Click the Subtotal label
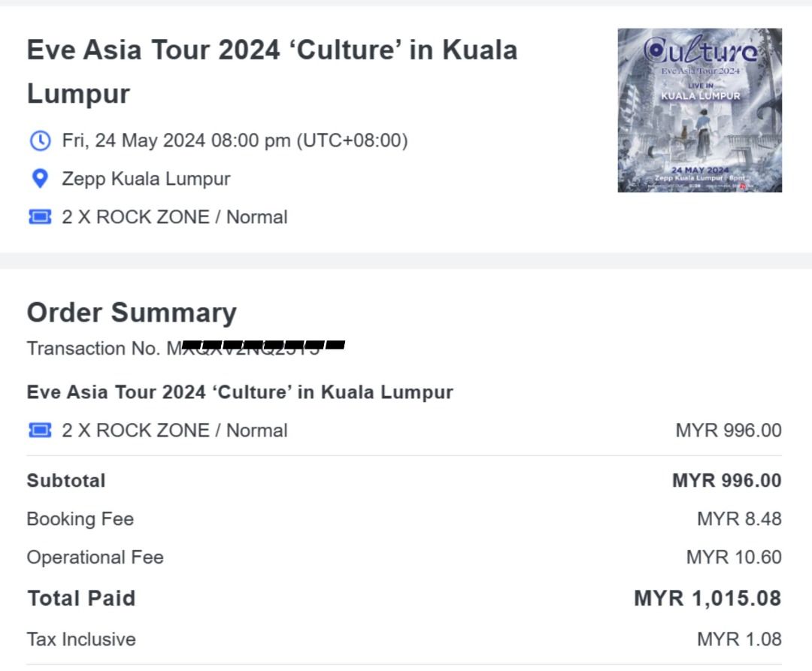 coord(66,481)
